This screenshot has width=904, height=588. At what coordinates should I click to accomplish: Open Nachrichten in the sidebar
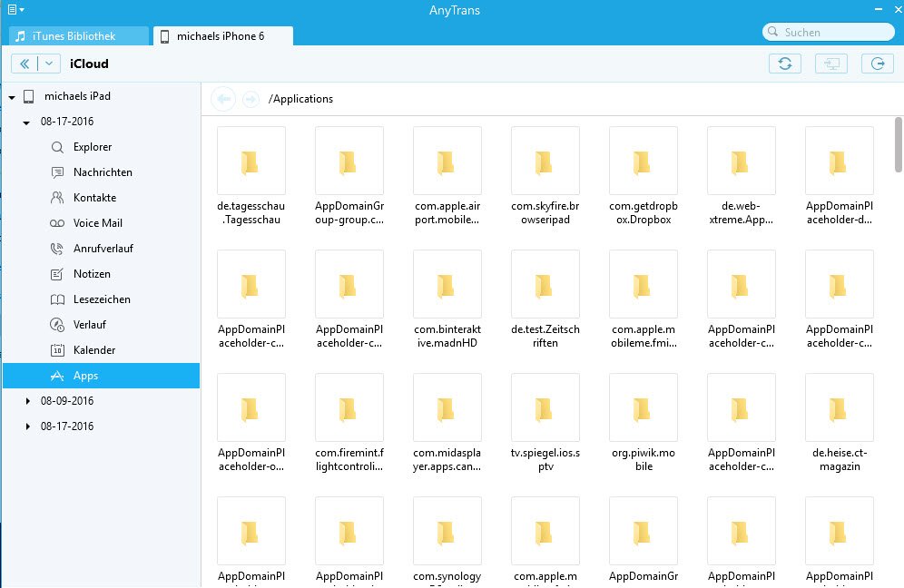point(102,172)
